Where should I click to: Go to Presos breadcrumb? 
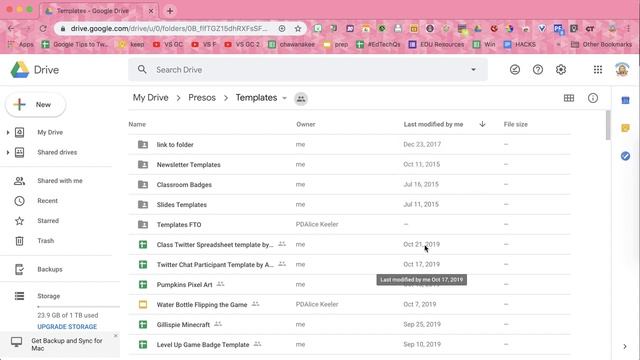(x=202, y=98)
